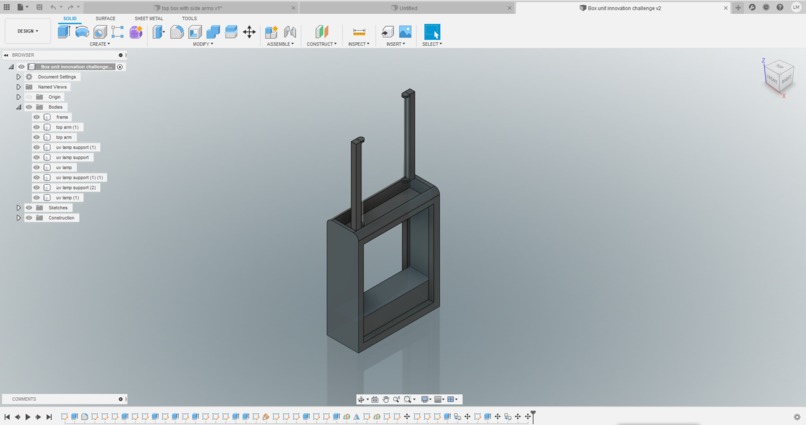Click the Save icon in top bar

(x=39, y=7)
